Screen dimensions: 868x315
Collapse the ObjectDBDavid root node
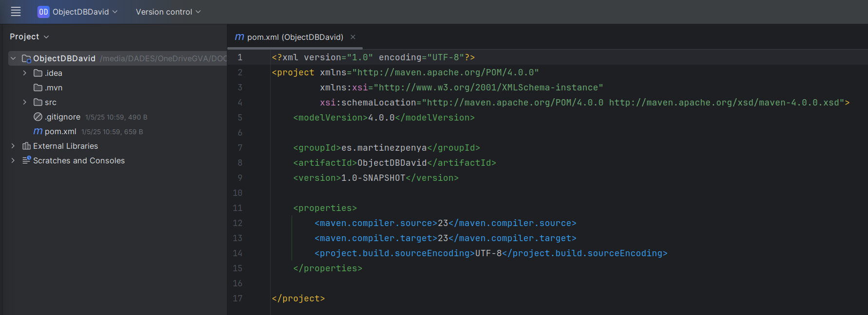(x=13, y=58)
